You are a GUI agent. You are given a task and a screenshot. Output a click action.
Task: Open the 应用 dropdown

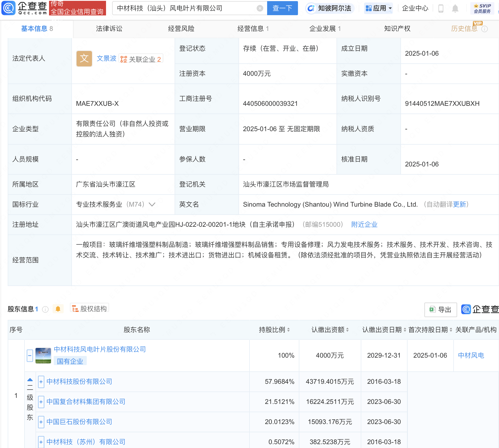pos(378,8)
